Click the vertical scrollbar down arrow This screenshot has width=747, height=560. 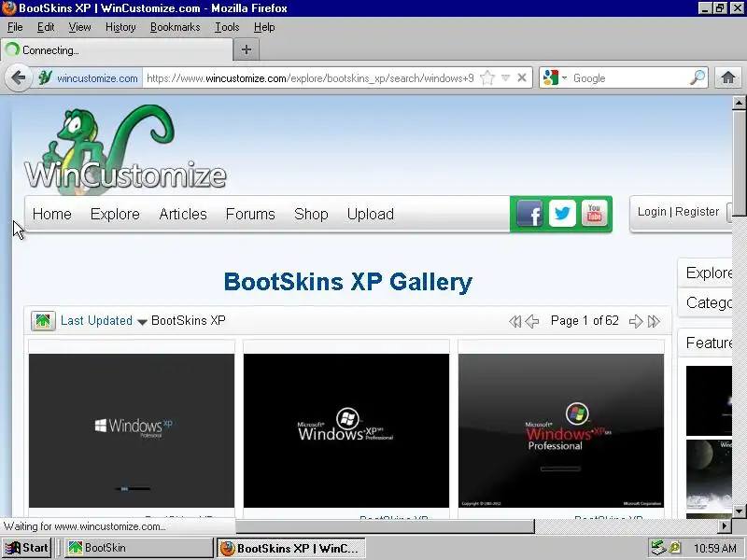[740, 511]
